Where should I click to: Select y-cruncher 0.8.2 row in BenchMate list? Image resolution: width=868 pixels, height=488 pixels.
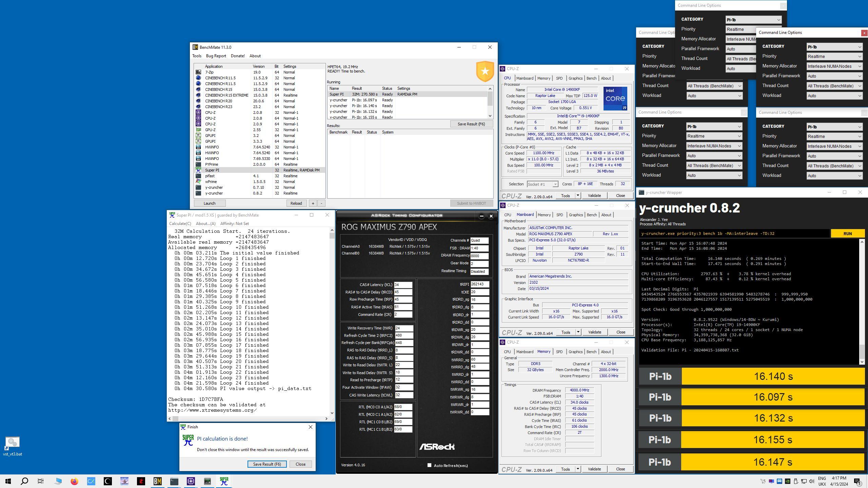(259, 193)
